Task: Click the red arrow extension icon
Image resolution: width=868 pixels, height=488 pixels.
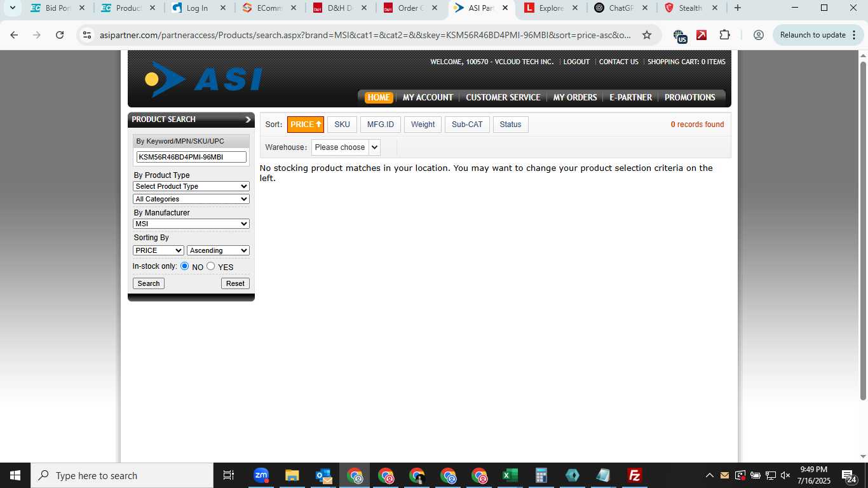Action: (x=702, y=35)
